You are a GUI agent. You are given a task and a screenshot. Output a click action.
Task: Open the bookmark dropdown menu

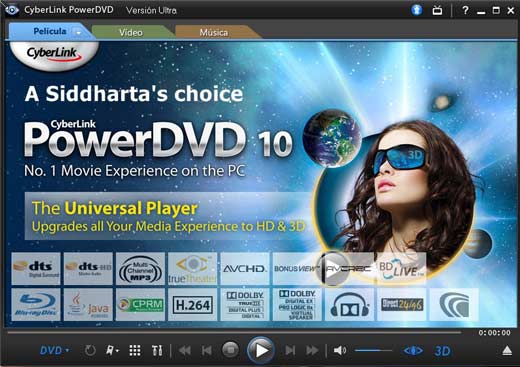[112, 351]
